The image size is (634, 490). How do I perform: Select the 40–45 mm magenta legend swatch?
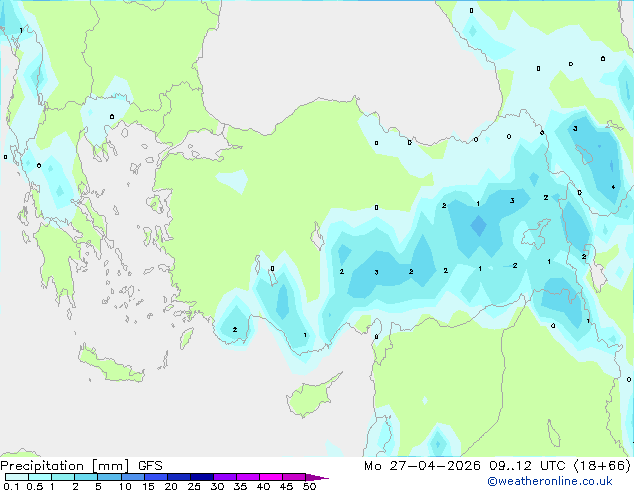271,477
